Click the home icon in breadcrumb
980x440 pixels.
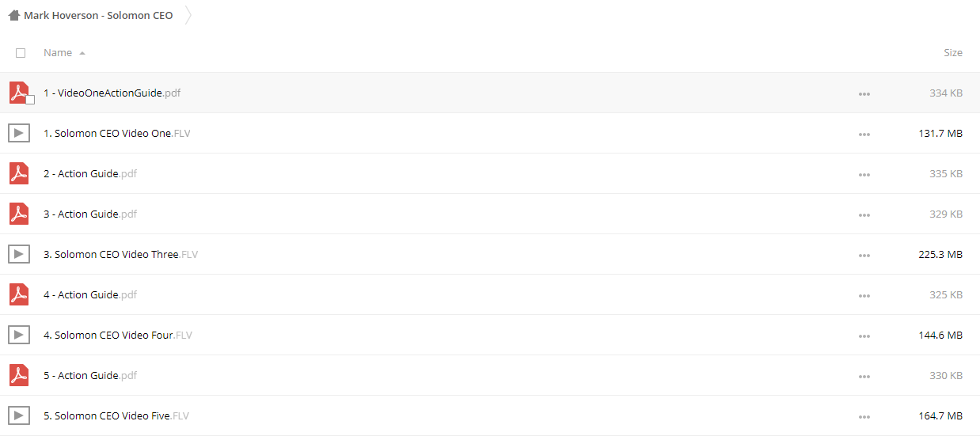[14, 15]
